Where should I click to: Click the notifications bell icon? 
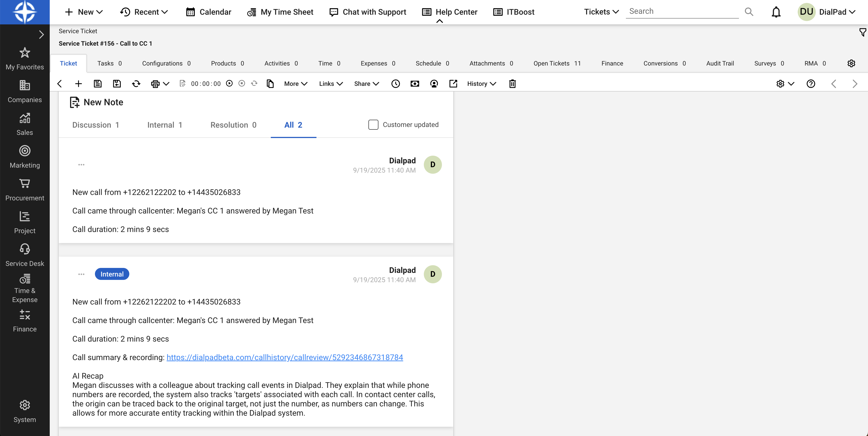tap(776, 12)
